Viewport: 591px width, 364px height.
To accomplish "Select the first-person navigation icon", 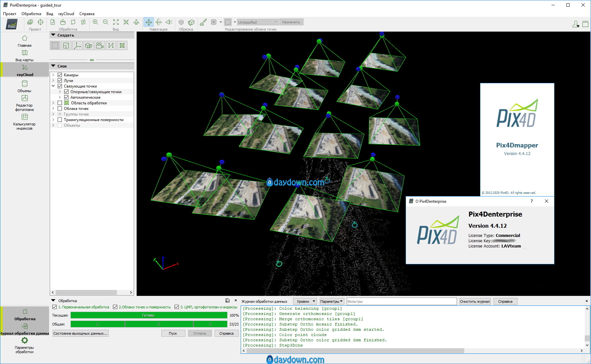I will pyautogui.click(x=169, y=22).
